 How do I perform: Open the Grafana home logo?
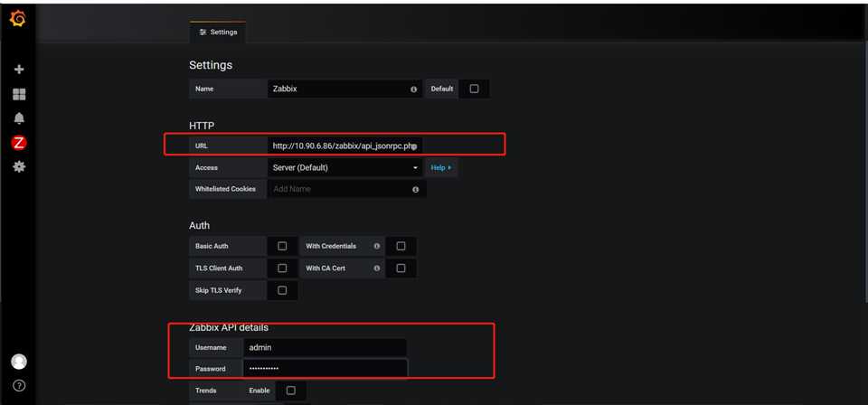pyautogui.click(x=18, y=19)
